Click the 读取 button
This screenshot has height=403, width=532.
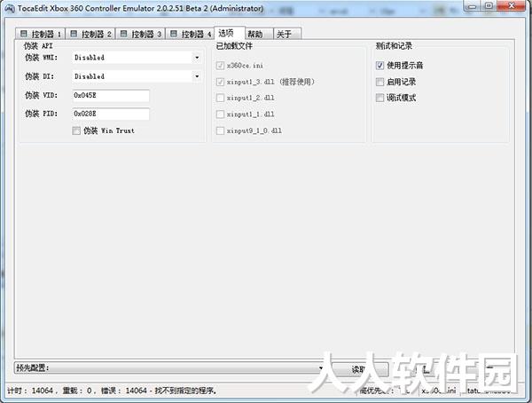[x=359, y=369]
